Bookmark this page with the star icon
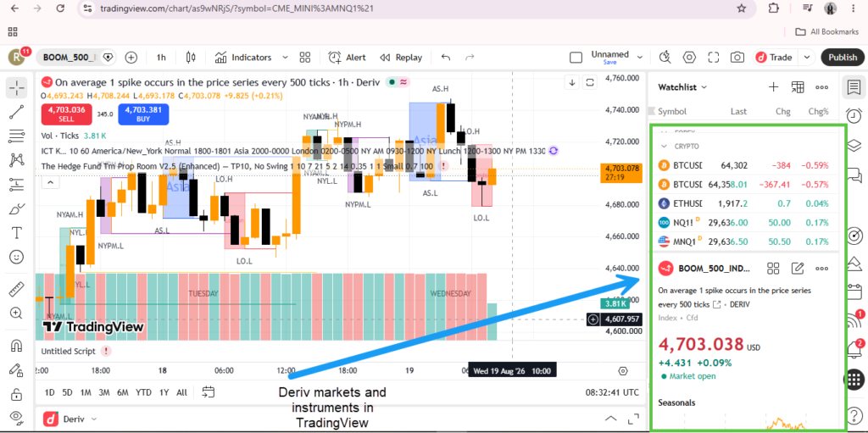Image resolution: width=868 pixels, height=433 pixels. click(x=741, y=8)
